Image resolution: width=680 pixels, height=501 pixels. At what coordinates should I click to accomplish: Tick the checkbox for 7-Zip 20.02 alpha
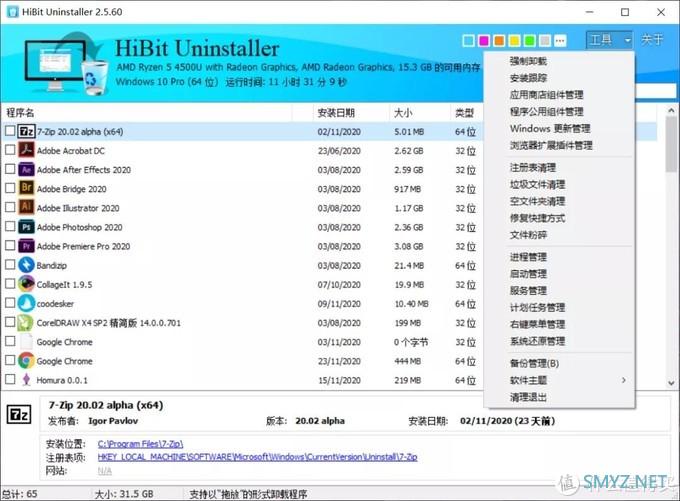pos(10,131)
